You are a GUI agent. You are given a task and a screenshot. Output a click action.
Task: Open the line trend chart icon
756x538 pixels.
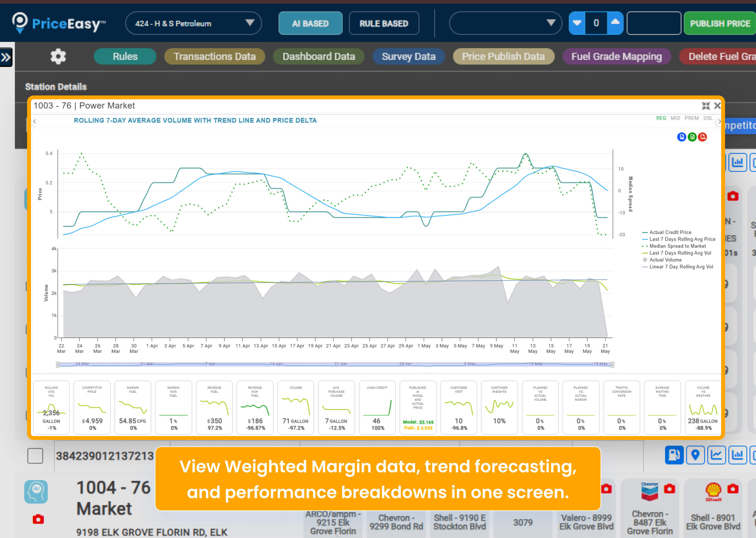[716, 455]
